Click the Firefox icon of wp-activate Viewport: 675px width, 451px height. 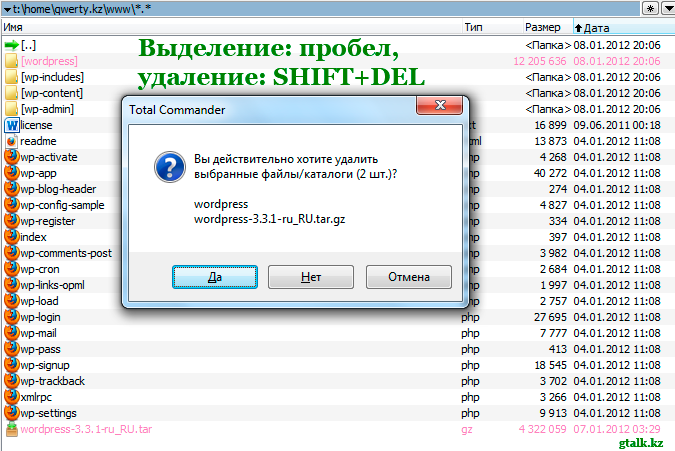pyautogui.click(x=12, y=157)
